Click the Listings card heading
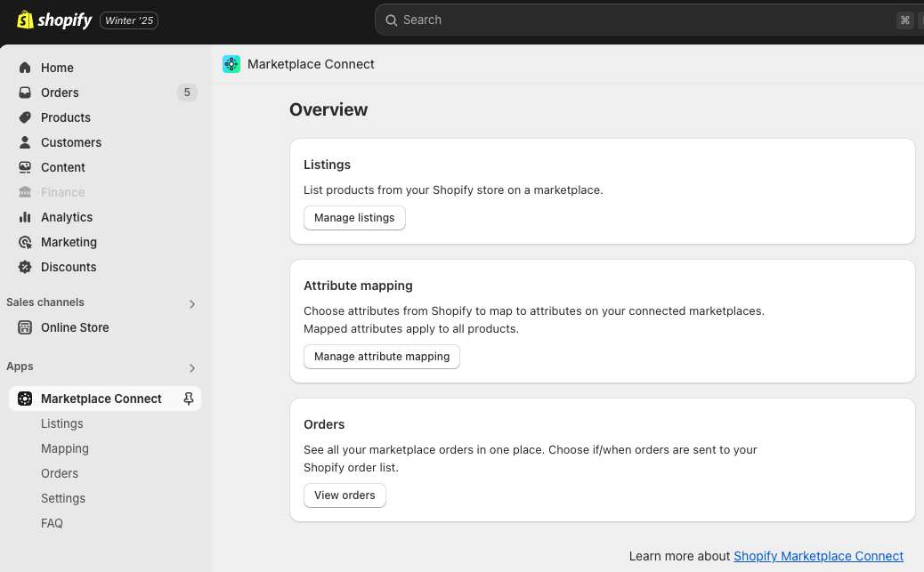The height and width of the screenshot is (572, 924). tap(327, 165)
